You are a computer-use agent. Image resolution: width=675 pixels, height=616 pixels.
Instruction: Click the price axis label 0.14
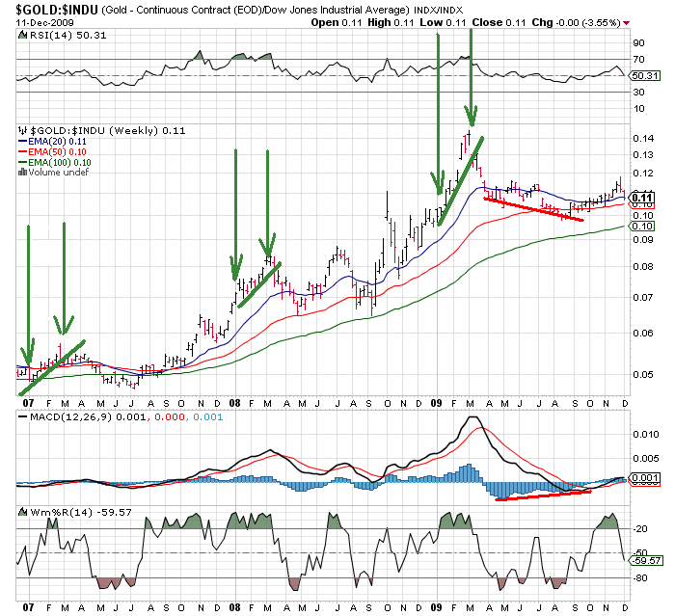coord(643,138)
